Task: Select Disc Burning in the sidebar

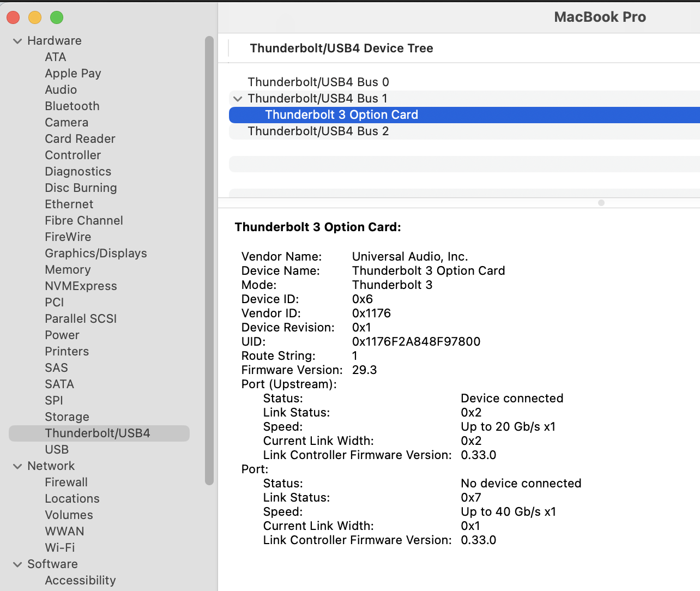Action: point(81,188)
